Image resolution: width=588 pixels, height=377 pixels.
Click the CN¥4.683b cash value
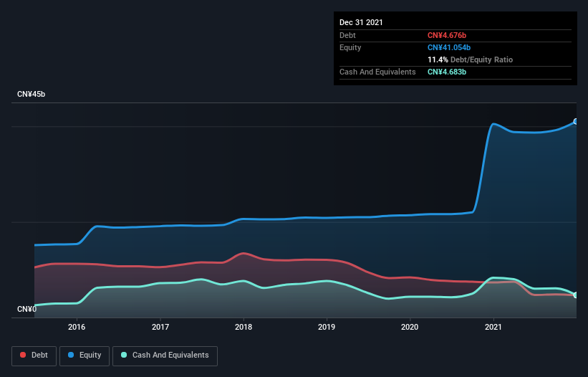tap(447, 72)
